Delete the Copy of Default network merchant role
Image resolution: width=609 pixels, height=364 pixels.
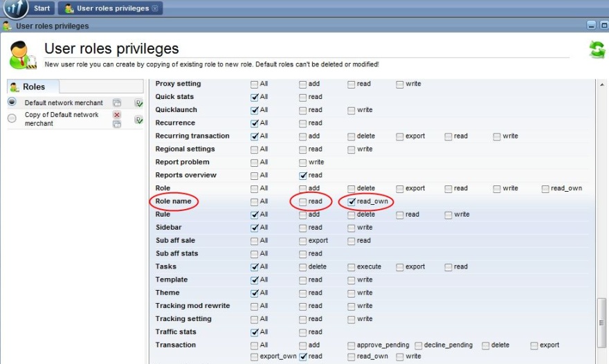click(117, 115)
